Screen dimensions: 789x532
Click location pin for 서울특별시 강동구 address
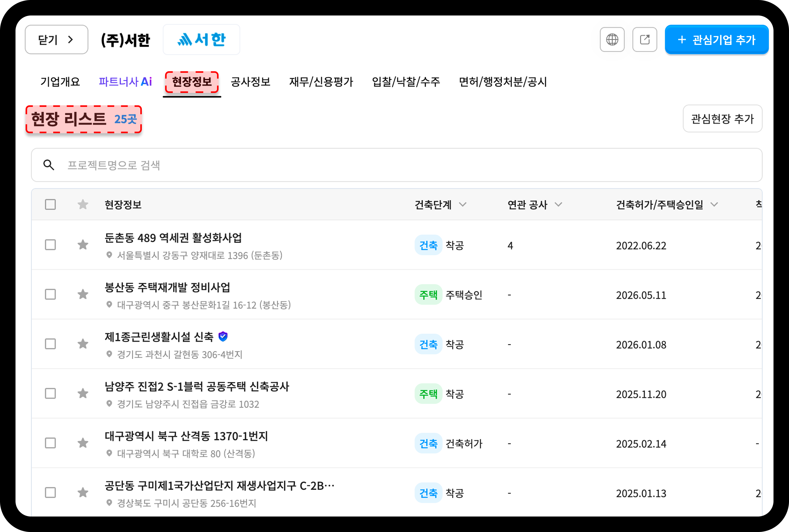(109, 255)
